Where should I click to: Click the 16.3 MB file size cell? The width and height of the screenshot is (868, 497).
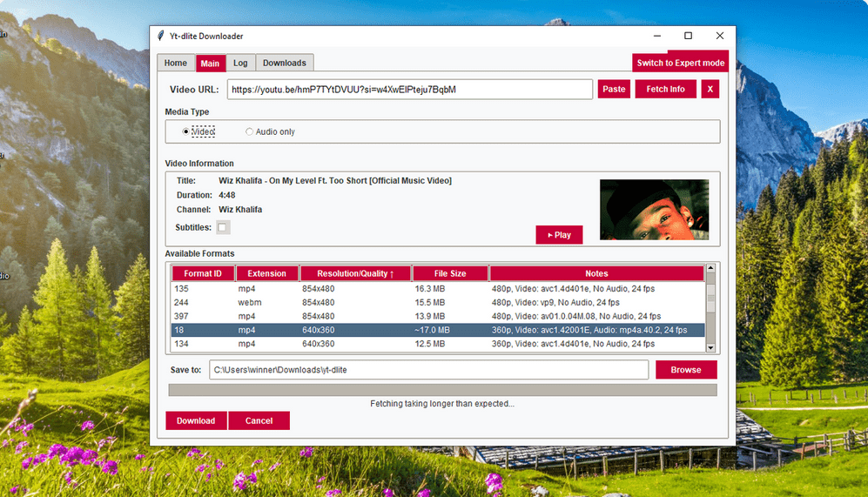(x=430, y=289)
